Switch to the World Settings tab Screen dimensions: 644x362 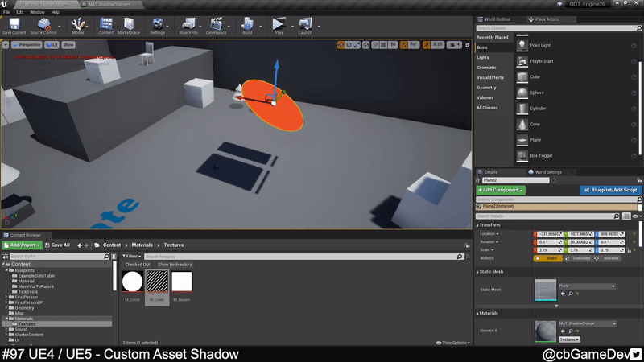547,171
